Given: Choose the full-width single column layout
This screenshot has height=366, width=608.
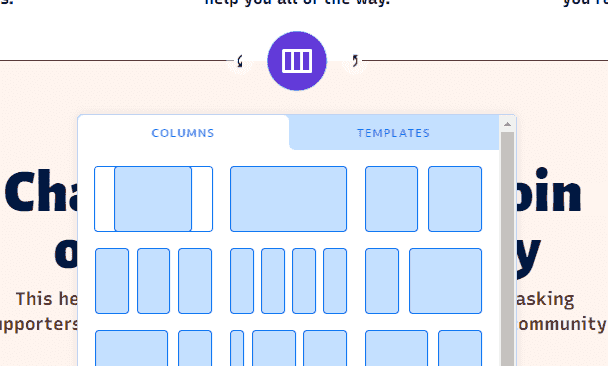Looking at the screenshot, I should [x=288, y=199].
